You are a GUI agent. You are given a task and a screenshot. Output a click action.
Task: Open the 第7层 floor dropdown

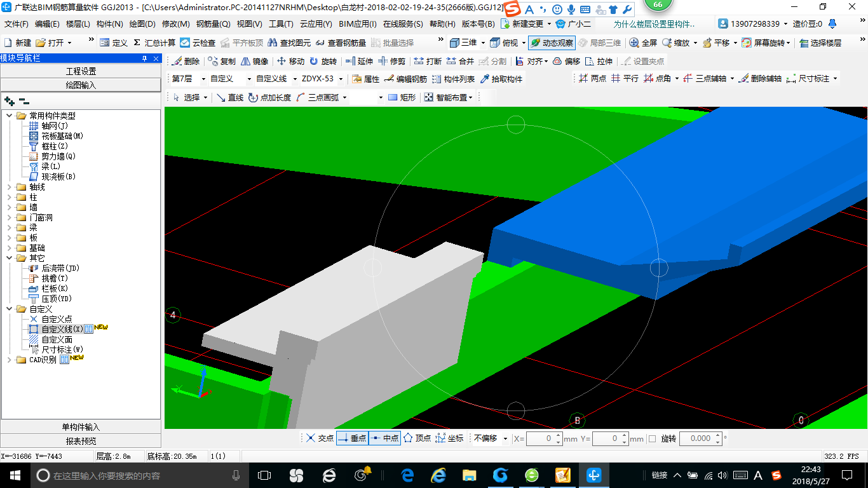203,79
